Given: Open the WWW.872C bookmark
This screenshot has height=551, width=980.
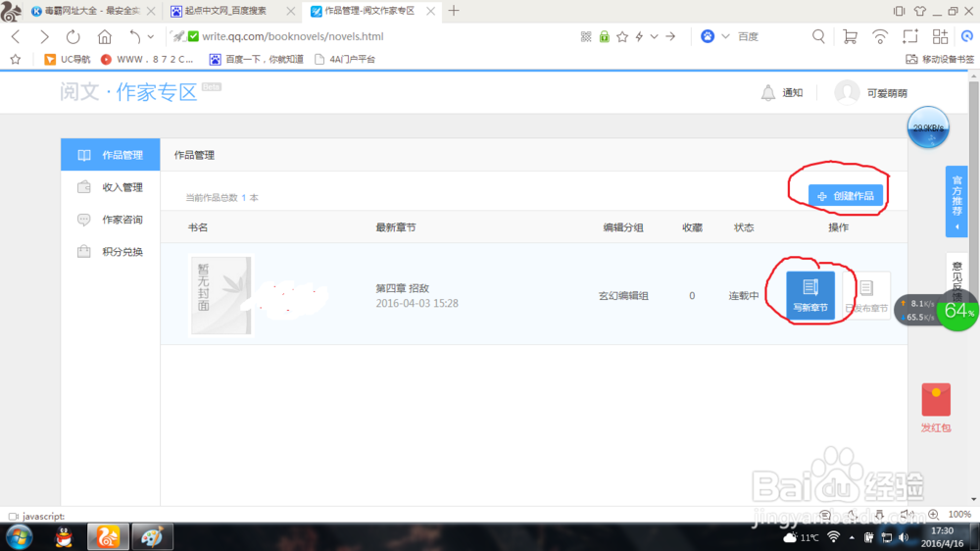Looking at the screenshot, I should tap(147, 60).
